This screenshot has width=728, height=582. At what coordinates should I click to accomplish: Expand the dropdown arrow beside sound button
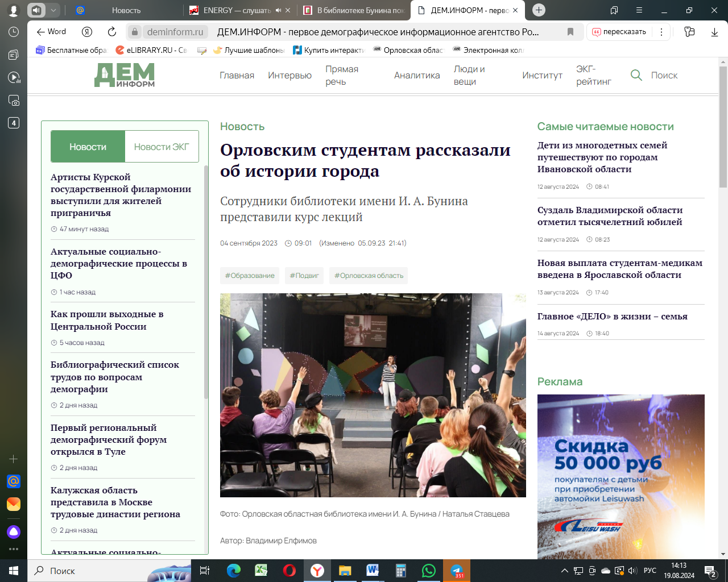tap(53, 10)
